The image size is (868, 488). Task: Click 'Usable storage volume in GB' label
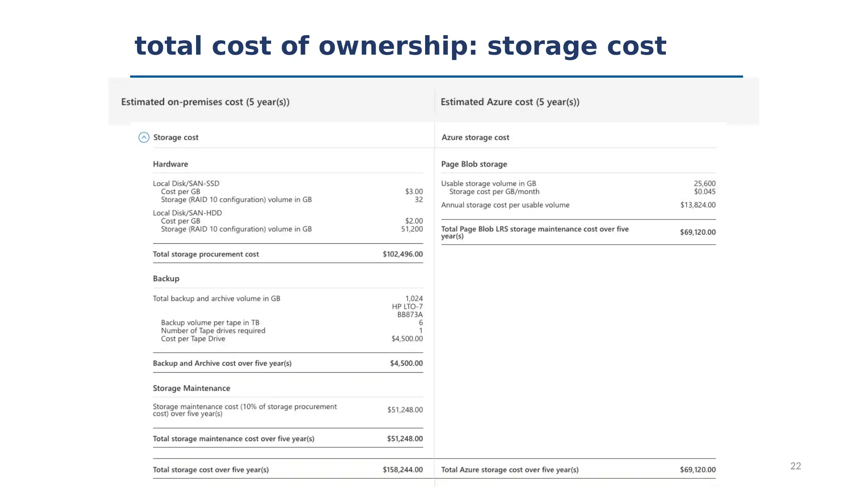pyautogui.click(x=488, y=183)
